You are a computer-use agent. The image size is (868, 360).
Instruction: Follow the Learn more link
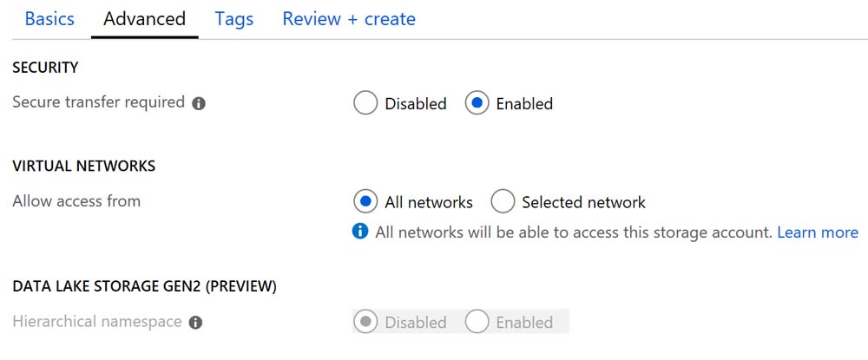[817, 232]
